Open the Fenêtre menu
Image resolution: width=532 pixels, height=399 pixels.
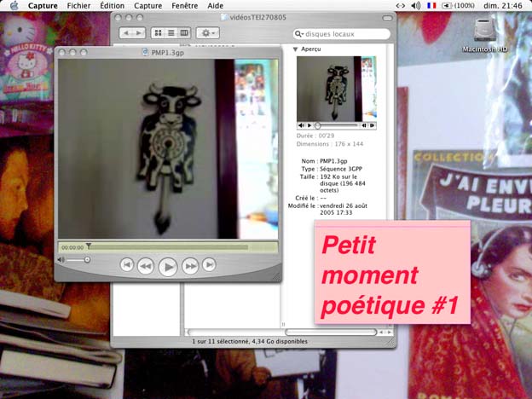pos(184,6)
